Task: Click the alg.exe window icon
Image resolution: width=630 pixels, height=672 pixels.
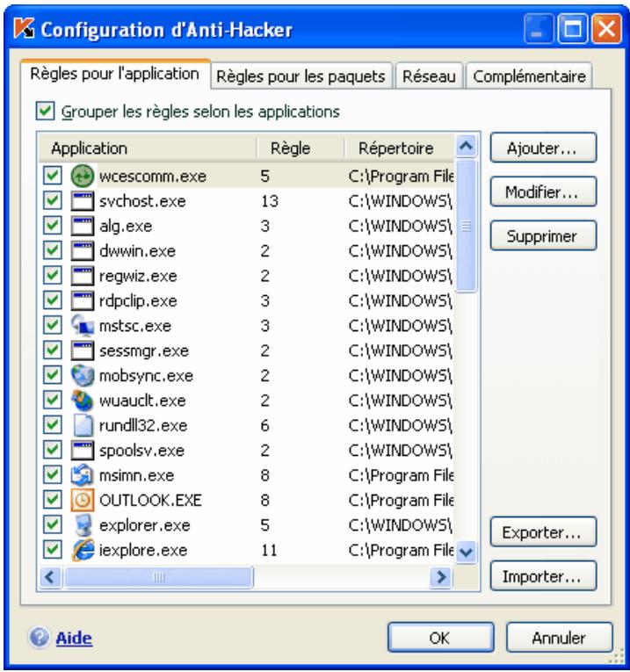Action: pos(83,226)
